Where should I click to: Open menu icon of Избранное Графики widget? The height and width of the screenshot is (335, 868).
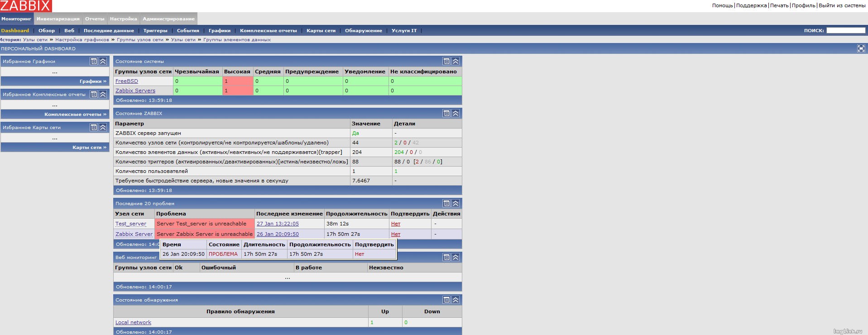click(94, 61)
